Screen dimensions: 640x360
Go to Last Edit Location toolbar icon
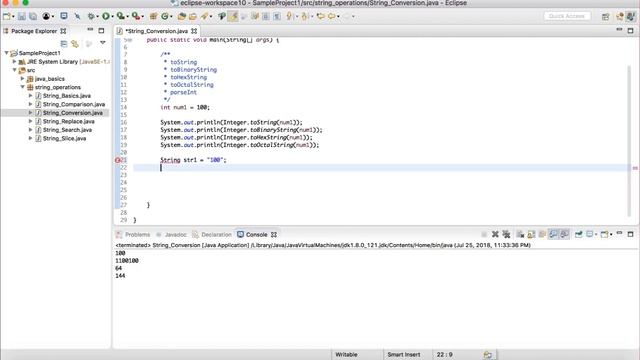coord(321,16)
